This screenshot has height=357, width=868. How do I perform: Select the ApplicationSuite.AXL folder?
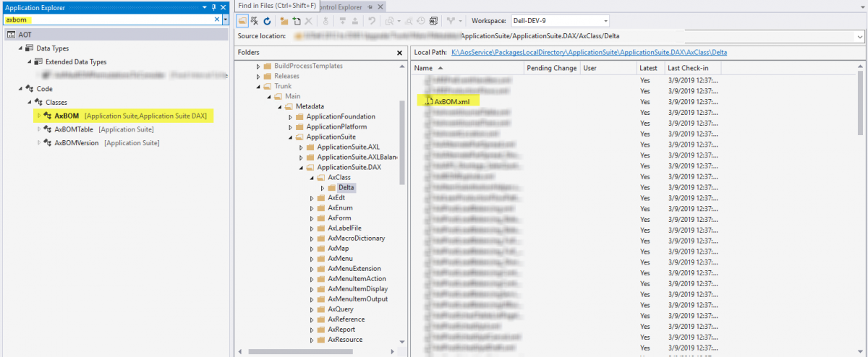coord(348,147)
